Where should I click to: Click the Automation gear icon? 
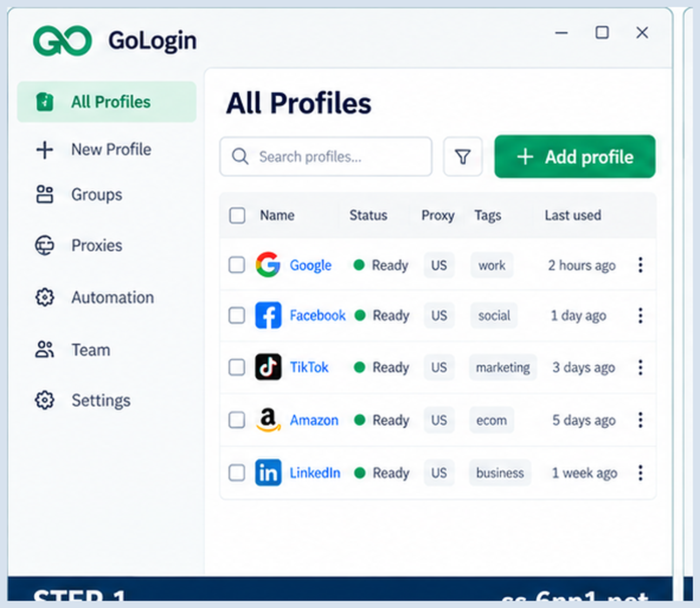45,297
